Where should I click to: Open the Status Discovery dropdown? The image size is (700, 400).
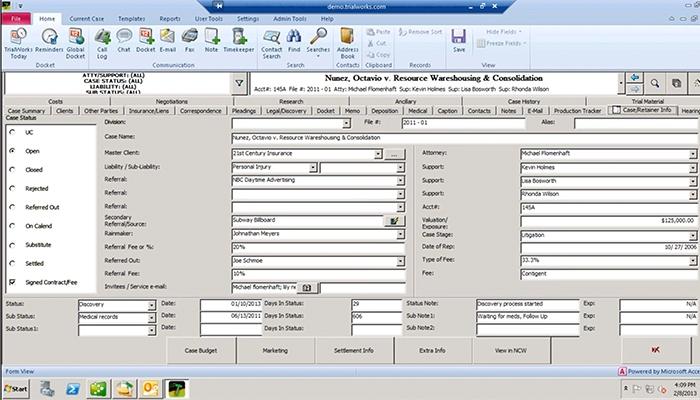pyautogui.click(x=152, y=305)
